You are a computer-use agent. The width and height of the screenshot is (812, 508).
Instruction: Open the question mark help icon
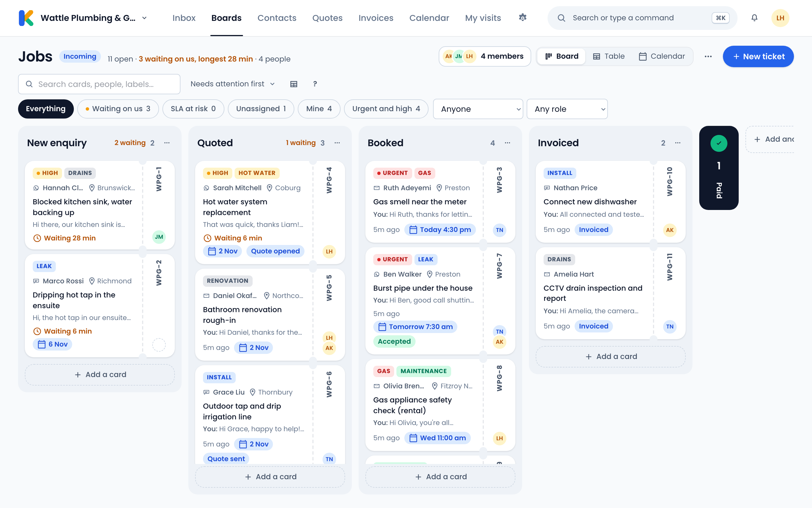click(315, 84)
